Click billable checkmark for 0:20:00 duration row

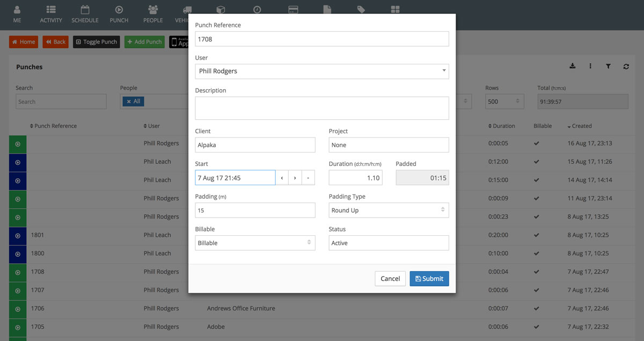point(537,235)
